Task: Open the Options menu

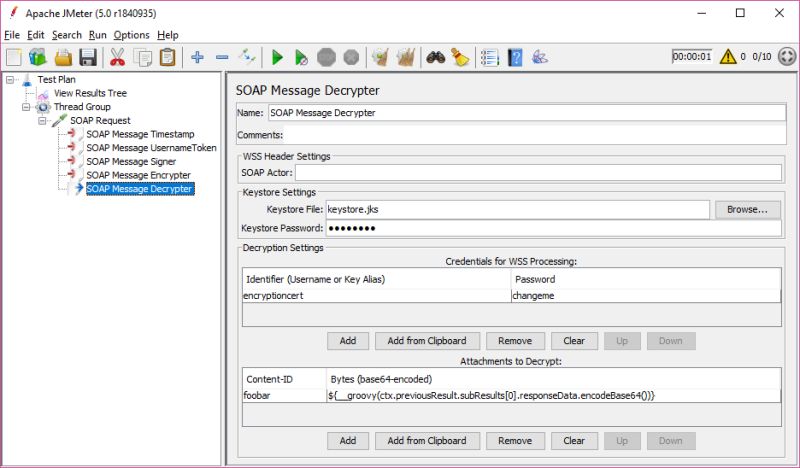Action: click(132, 35)
